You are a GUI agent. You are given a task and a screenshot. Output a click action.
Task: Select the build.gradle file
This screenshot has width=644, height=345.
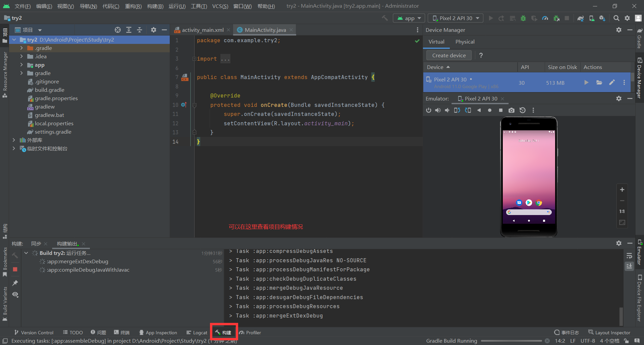tap(46, 90)
